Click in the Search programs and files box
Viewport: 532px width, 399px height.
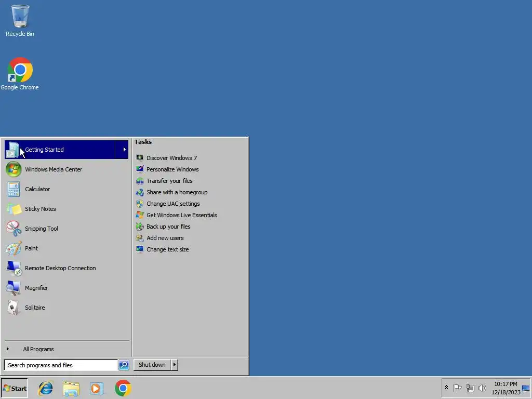pyautogui.click(x=61, y=365)
